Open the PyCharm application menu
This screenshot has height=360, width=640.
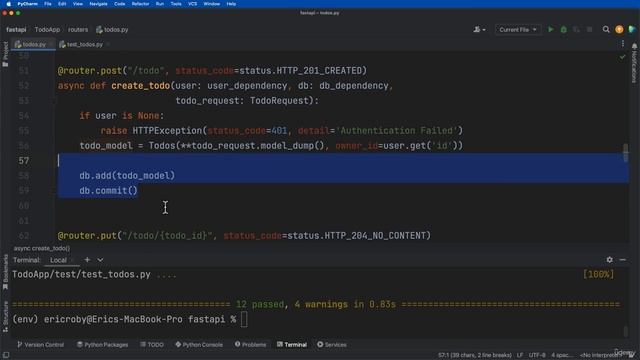27,4
